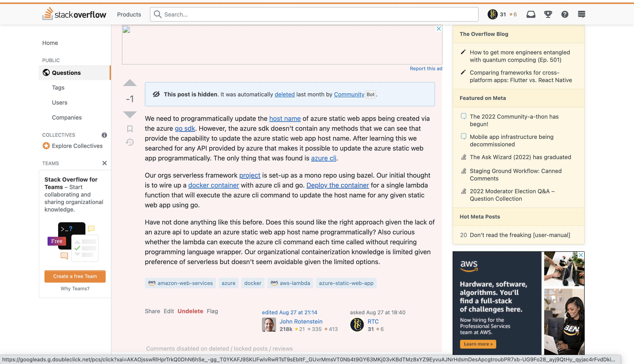Select Questions in the left navigation
634x364 pixels.
pyautogui.click(x=66, y=73)
